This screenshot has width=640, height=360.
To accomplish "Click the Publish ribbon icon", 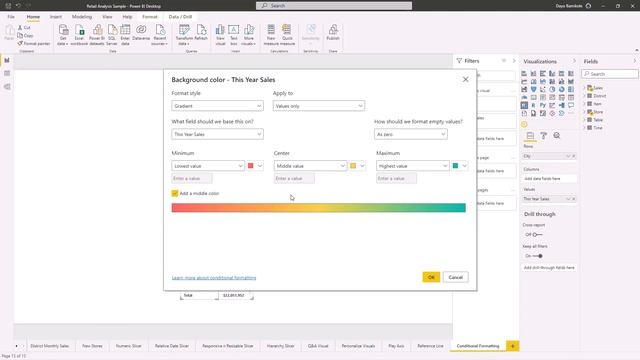I will 333,33.
